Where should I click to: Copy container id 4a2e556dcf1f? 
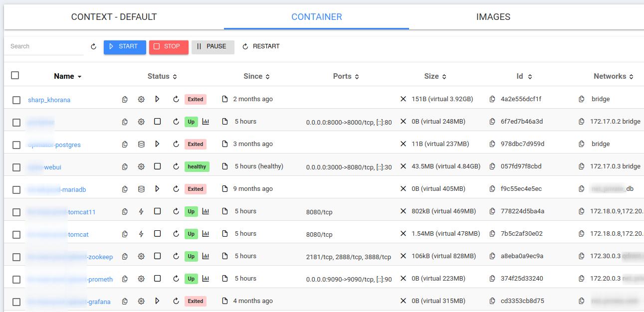[x=493, y=99]
